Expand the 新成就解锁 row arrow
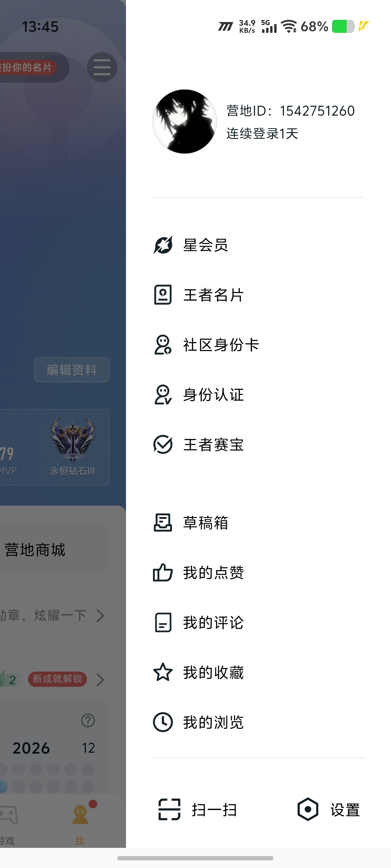Viewport: 391px width, 868px height. 100,679
